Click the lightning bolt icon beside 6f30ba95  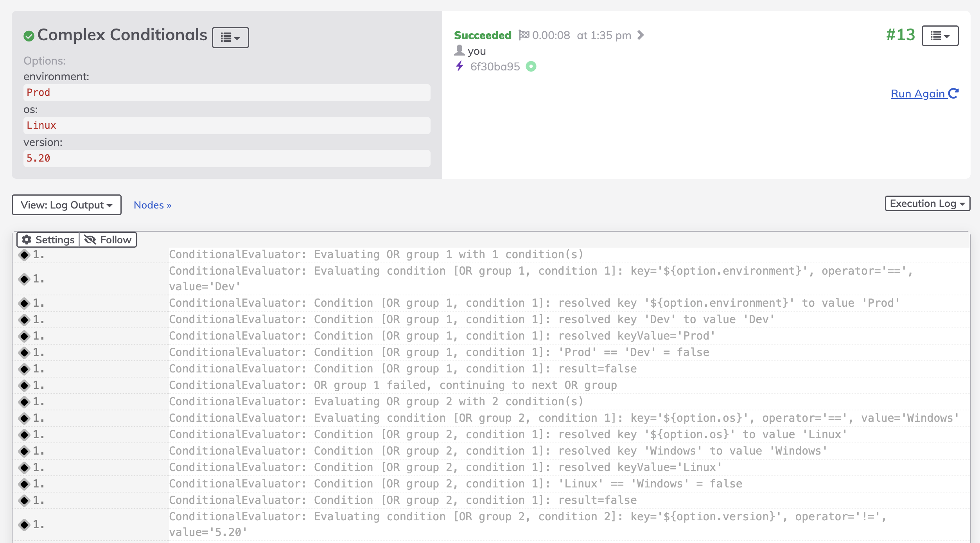pyautogui.click(x=459, y=67)
